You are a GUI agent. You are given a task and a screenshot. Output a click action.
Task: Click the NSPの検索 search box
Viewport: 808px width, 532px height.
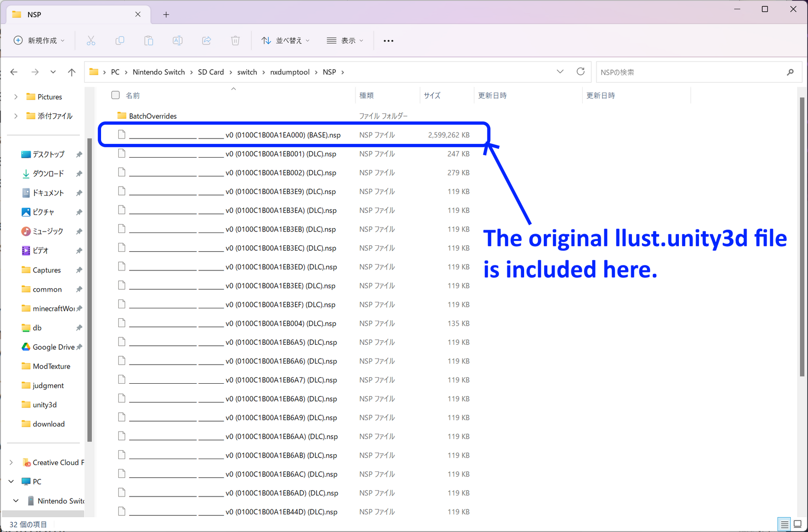(x=690, y=72)
